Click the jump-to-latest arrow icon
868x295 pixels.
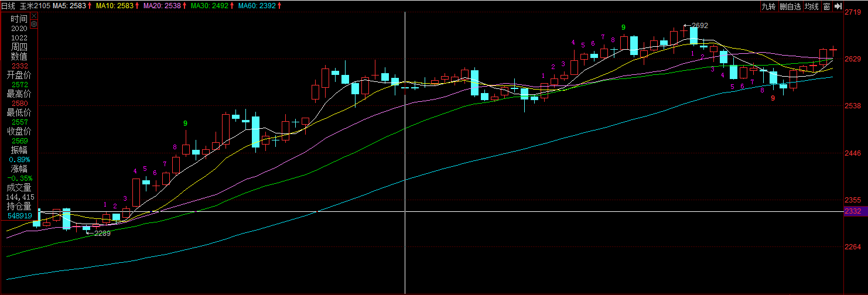pyautogui.click(x=838, y=6)
